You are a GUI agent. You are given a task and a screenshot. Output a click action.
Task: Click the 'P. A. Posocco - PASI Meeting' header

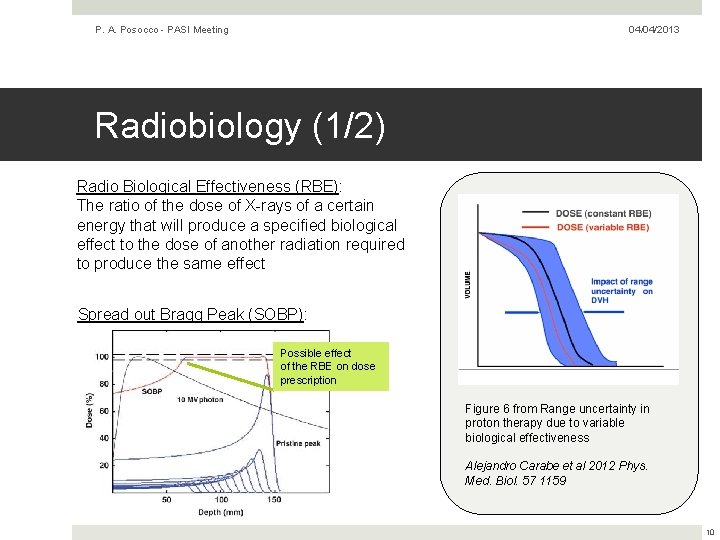162,30
